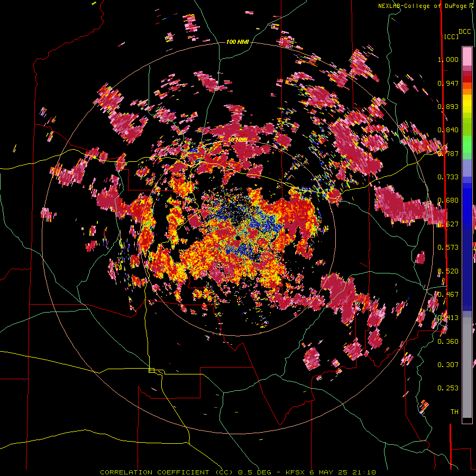The image size is (476, 476).
Task: Select the 0.947 color scale value
Action: click(448, 83)
